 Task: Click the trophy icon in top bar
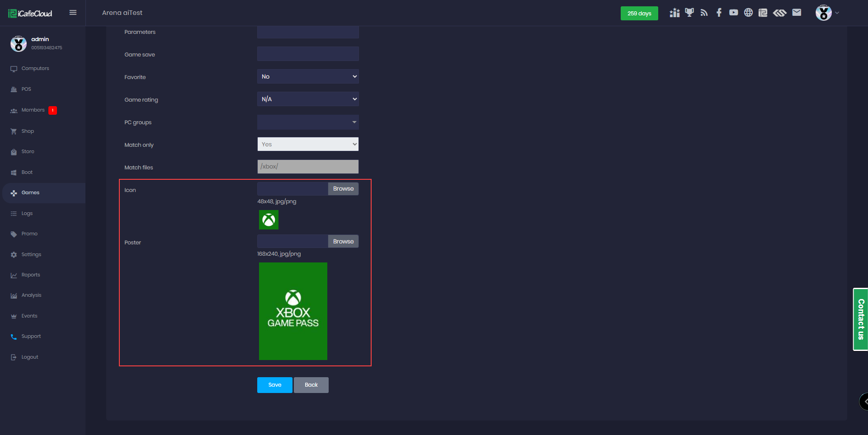[x=689, y=13]
